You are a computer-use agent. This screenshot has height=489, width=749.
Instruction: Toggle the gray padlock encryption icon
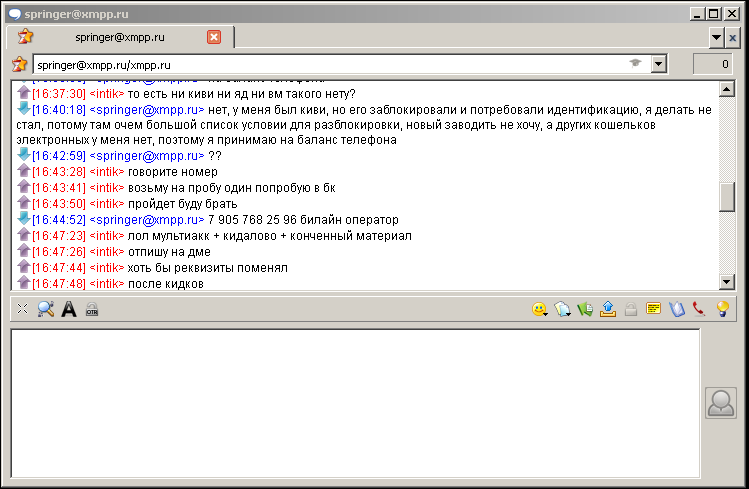coord(631,309)
